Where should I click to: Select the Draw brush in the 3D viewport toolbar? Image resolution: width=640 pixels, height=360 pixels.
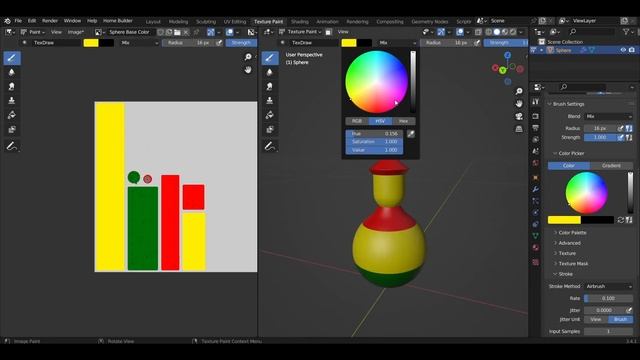point(270,58)
